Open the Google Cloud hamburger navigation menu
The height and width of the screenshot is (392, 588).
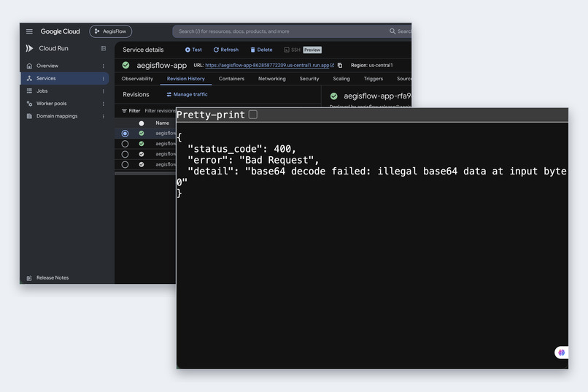click(29, 31)
